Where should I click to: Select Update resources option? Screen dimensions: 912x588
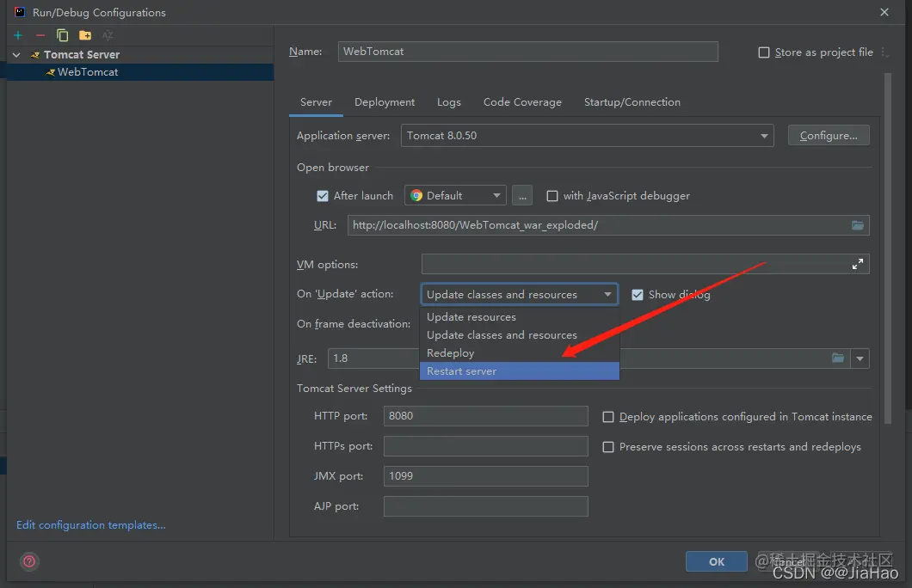tap(519, 316)
